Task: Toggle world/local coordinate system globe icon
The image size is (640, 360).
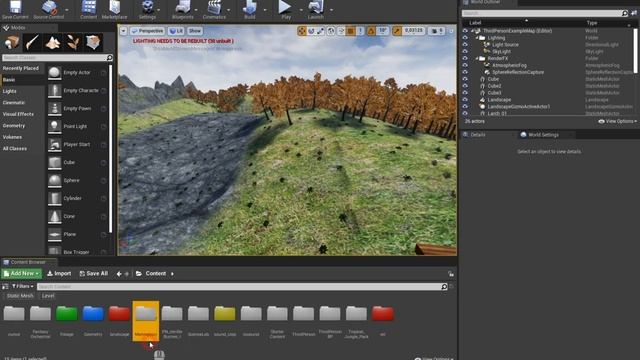Action: [x=331, y=31]
